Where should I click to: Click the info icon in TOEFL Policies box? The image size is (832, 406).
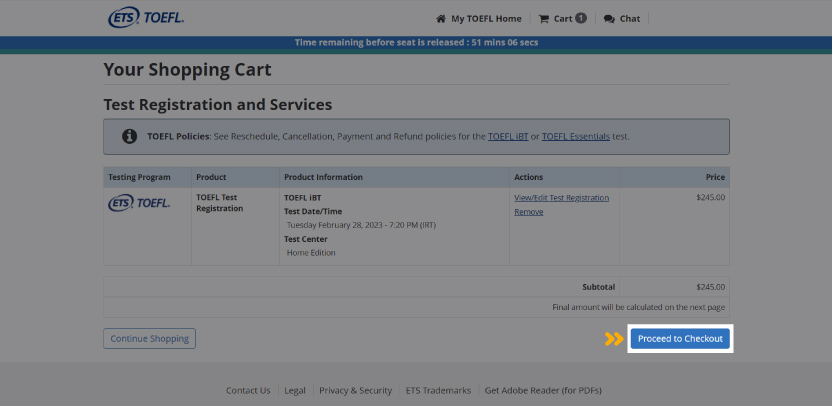pos(129,136)
